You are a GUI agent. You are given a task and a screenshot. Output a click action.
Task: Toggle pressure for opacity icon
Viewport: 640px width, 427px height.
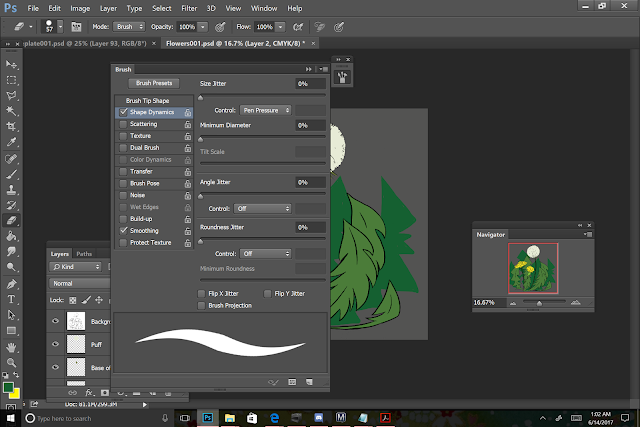220,27
